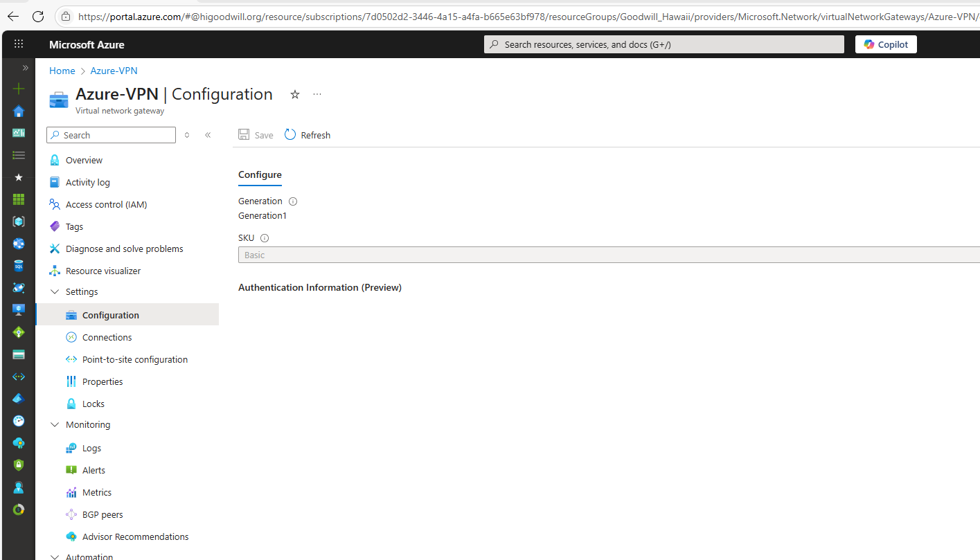Collapse the Monitoring group
This screenshot has height=560, width=980.
pyautogui.click(x=55, y=425)
